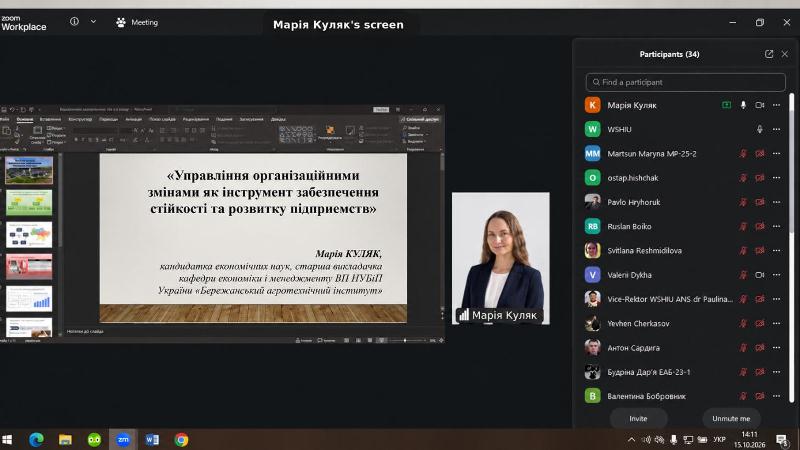Image resolution: width=800 pixels, height=450 pixels.
Task: Expand dropdown arrow next to info icon
Action: pyautogui.click(x=93, y=21)
